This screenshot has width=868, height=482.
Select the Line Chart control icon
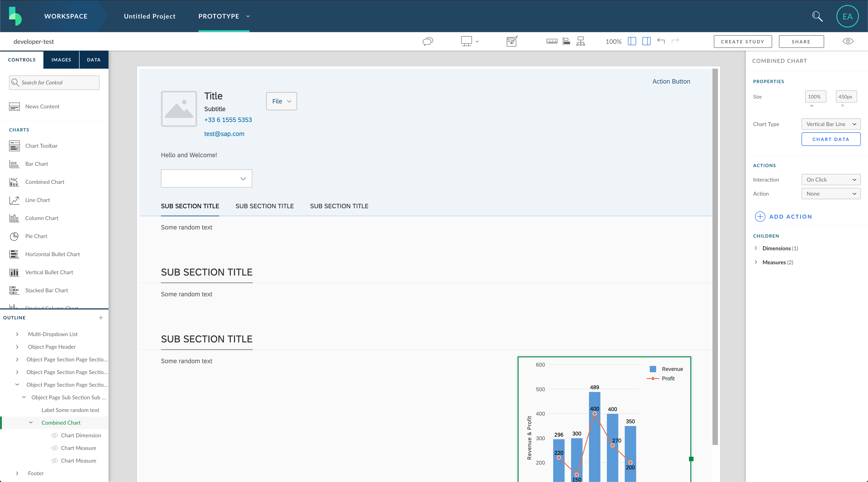click(14, 200)
